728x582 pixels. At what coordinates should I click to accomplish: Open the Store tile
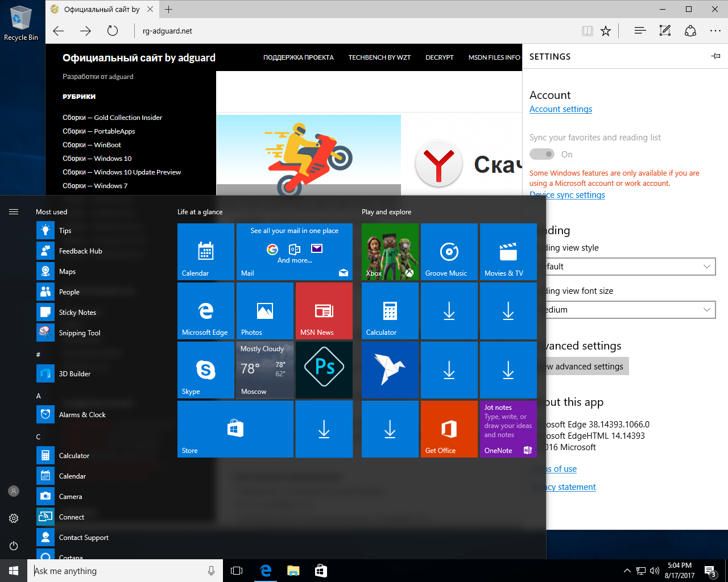(x=235, y=429)
